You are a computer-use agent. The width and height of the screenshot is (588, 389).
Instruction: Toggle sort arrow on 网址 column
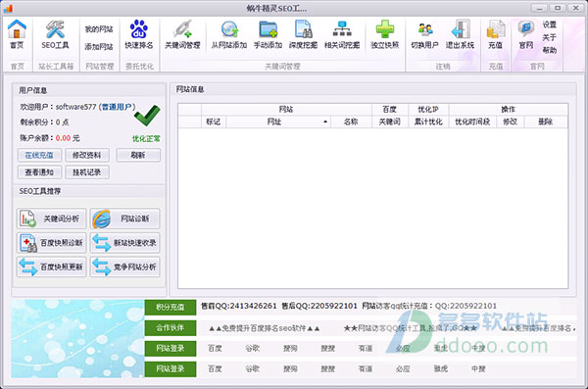[x=325, y=122]
